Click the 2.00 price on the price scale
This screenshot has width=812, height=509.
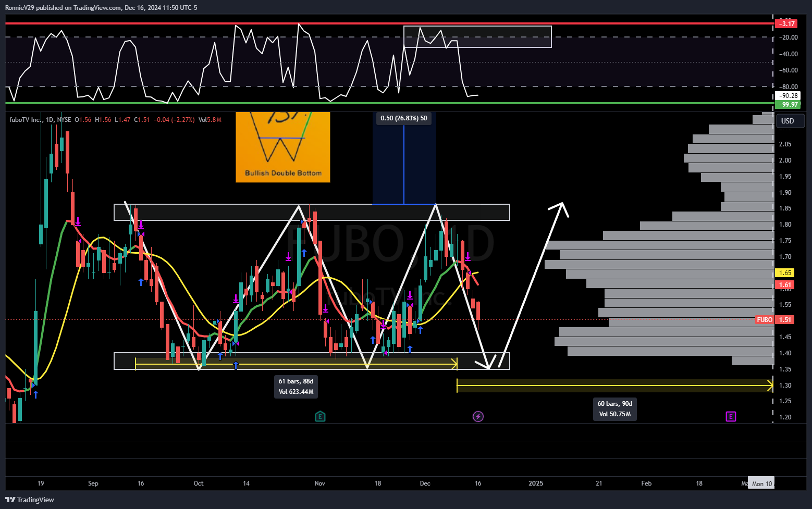coord(785,160)
